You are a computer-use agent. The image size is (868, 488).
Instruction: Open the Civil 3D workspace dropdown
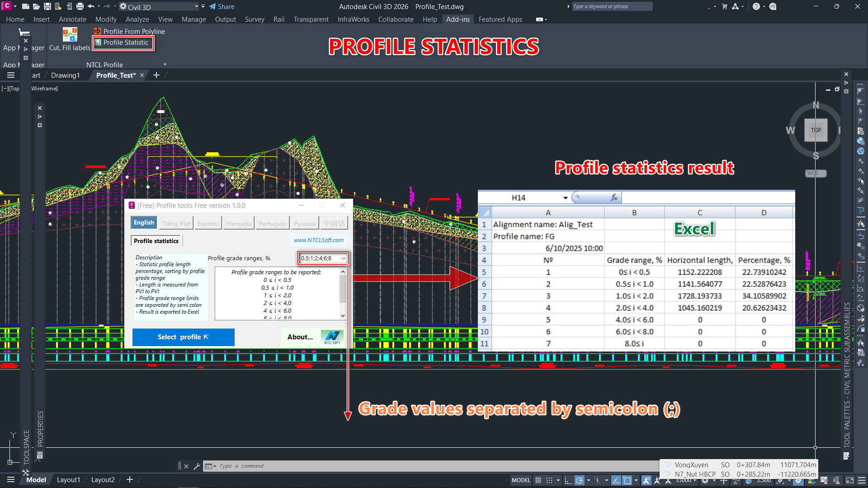point(196,7)
